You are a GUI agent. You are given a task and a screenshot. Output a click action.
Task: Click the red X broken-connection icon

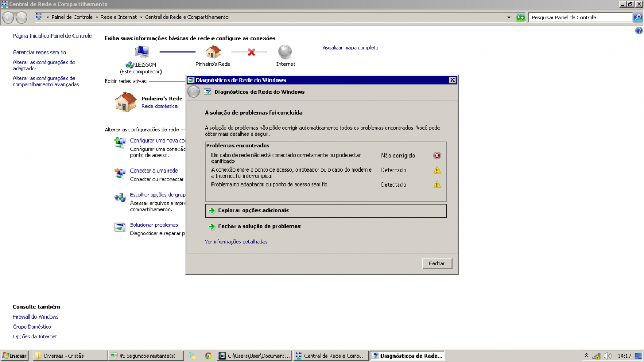pos(251,52)
